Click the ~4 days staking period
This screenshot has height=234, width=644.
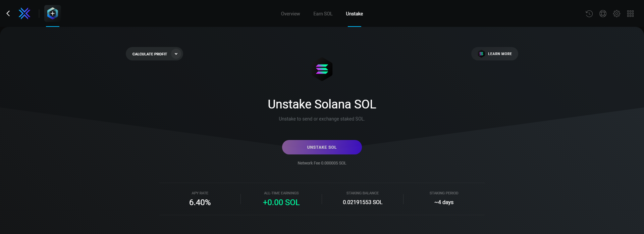click(x=444, y=202)
